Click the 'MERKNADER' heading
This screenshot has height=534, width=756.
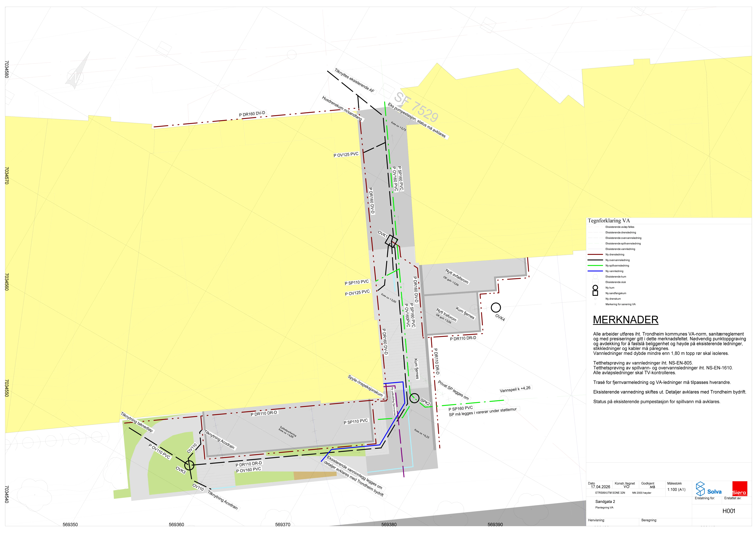click(626, 320)
